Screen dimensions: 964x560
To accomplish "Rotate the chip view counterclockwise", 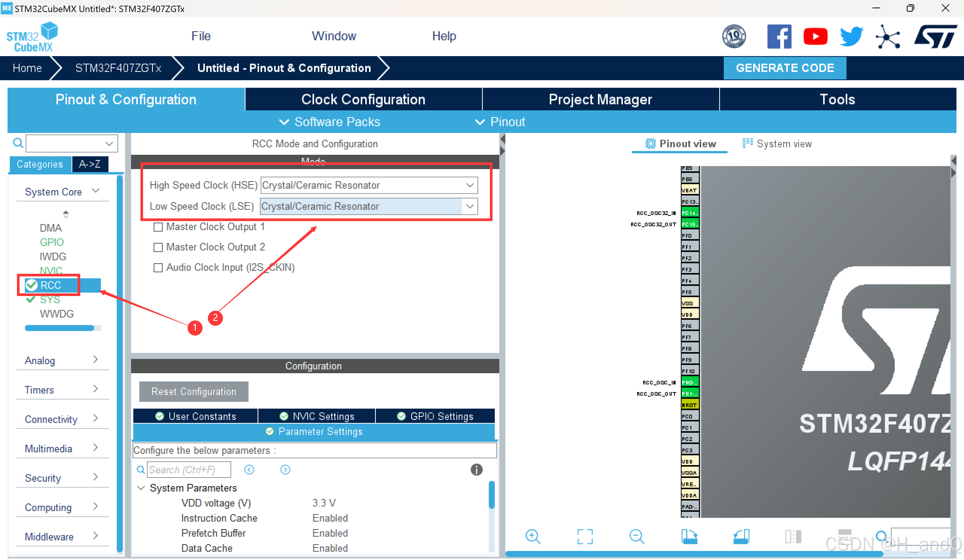I will 741,536.
